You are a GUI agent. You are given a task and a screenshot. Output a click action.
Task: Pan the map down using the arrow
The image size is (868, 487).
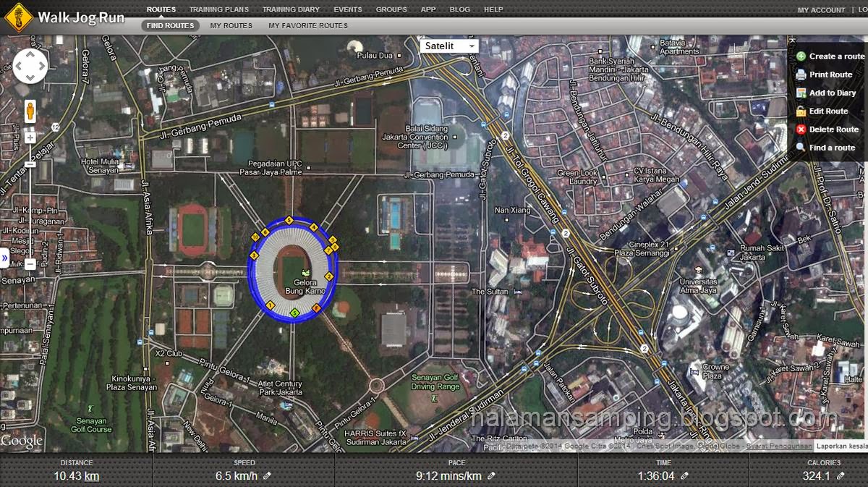(x=30, y=78)
